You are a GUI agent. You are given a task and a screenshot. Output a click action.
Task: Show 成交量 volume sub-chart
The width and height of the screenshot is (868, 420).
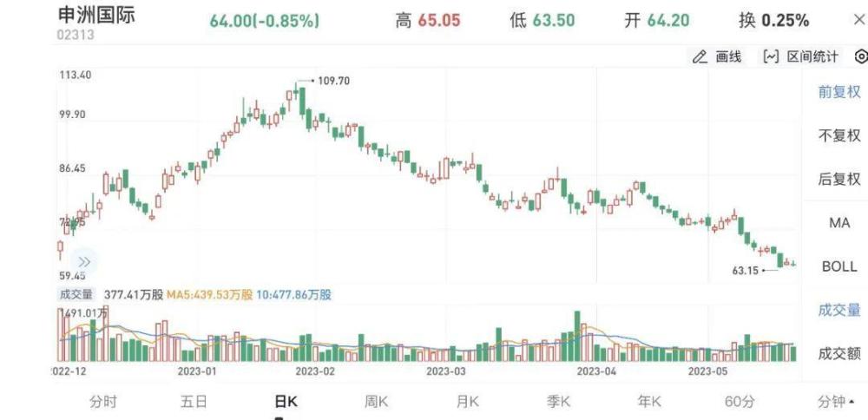[839, 311]
